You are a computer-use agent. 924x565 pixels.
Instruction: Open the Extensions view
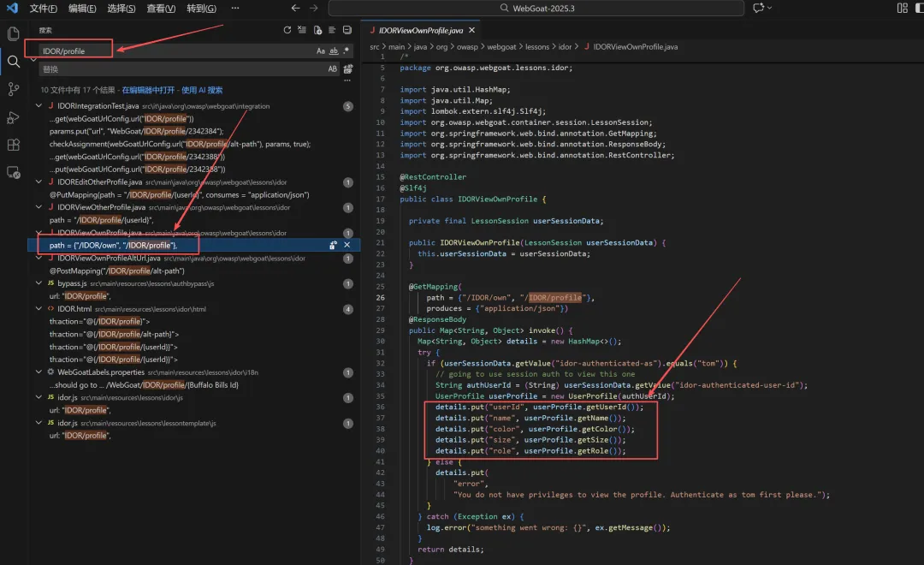pyautogui.click(x=13, y=145)
